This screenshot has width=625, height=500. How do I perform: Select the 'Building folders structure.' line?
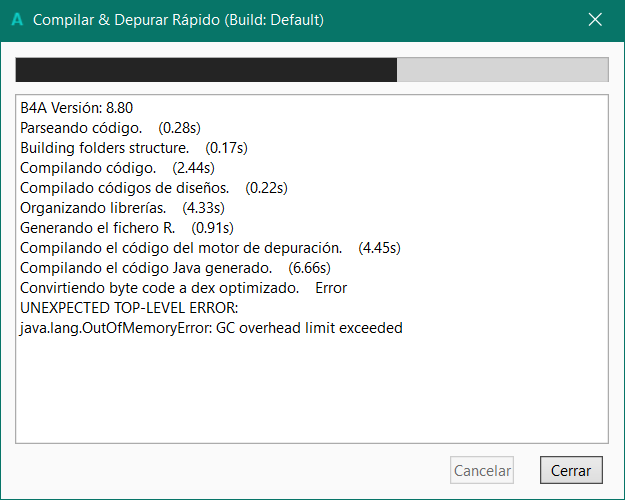[134, 148]
